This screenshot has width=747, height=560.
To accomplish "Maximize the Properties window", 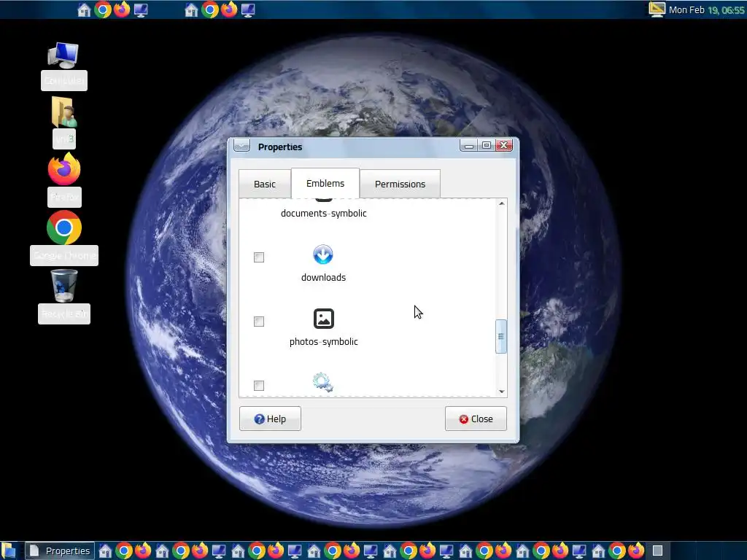I will pyautogui.click(x=486, y=145).
